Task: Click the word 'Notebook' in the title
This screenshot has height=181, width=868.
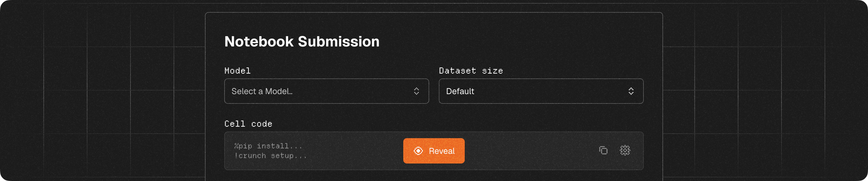Action: tap(259, 41)
